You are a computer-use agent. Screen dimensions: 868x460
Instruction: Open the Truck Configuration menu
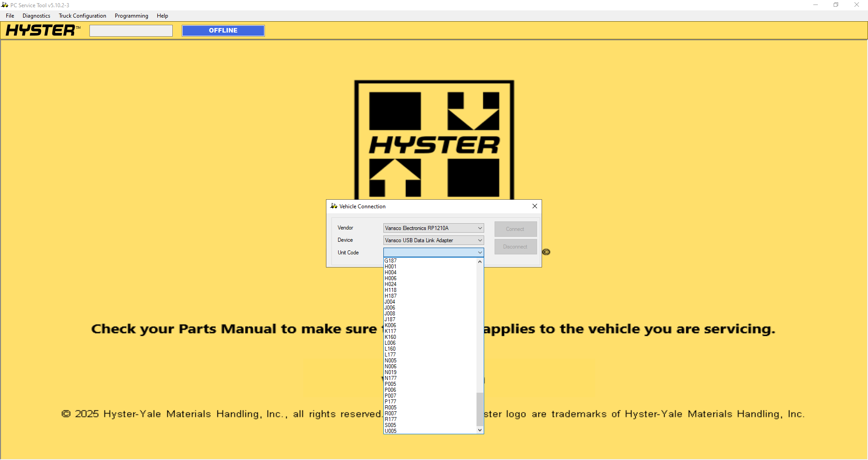(x=82, y=16)
